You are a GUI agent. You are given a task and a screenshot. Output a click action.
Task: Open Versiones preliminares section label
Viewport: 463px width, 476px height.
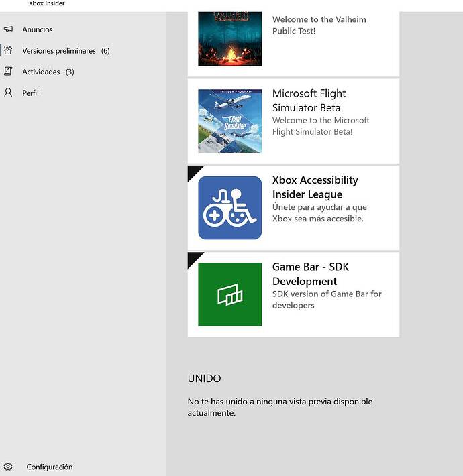pos(58,51)
